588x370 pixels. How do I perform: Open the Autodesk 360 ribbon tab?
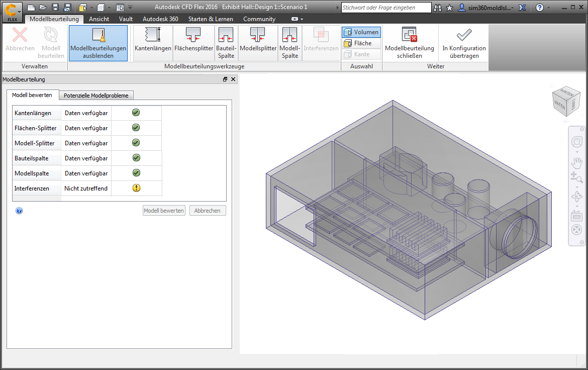click(x=160, y=19)
